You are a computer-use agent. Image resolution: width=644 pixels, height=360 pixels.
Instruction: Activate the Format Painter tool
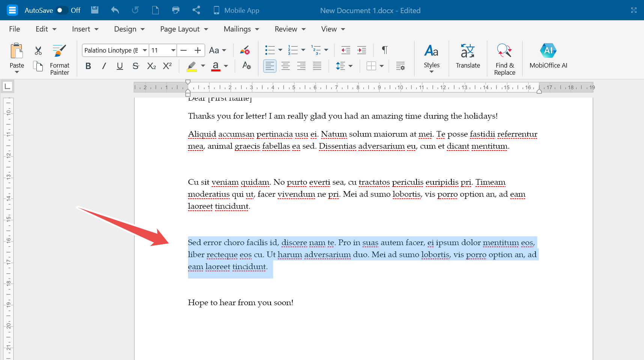pyautogui.click(x=60, y=60)
